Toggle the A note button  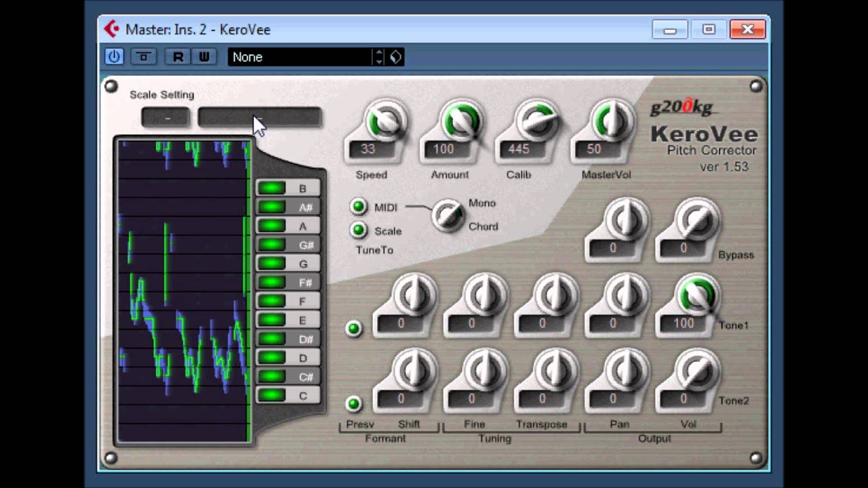point(288,226)
